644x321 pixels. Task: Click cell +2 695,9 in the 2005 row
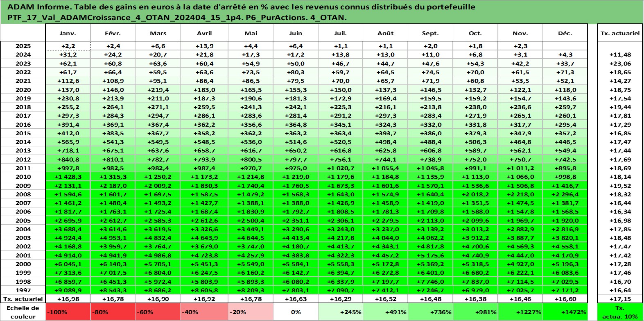tap(68, 220)
